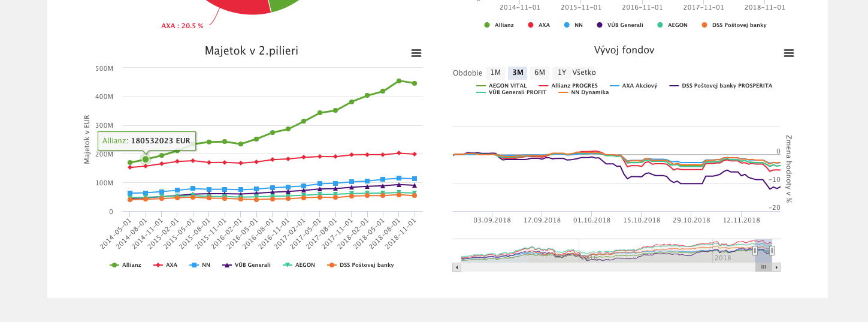Select the 3M period button
The image size is (868, 328).
(518, 73)
